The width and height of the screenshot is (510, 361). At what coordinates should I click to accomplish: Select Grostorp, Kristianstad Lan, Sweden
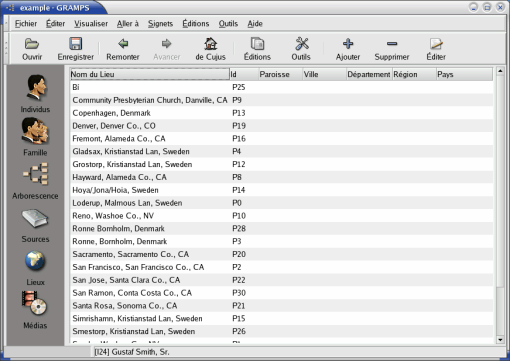[x=281, y=164]
